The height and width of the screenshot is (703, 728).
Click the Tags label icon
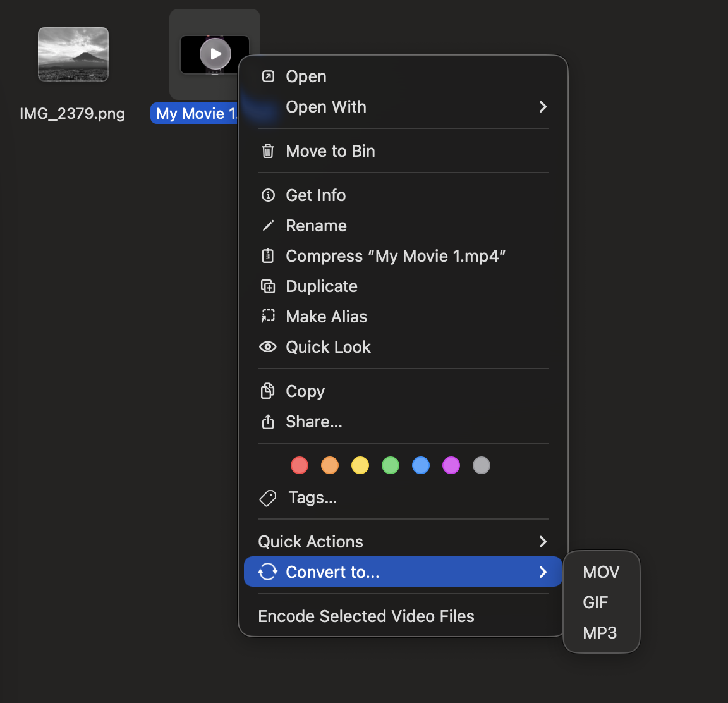268,498
